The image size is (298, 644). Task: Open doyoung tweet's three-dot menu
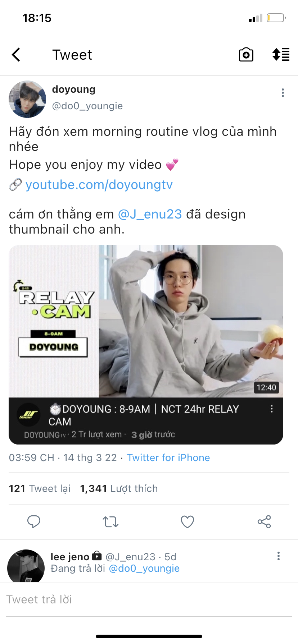(x=283, y=93)
